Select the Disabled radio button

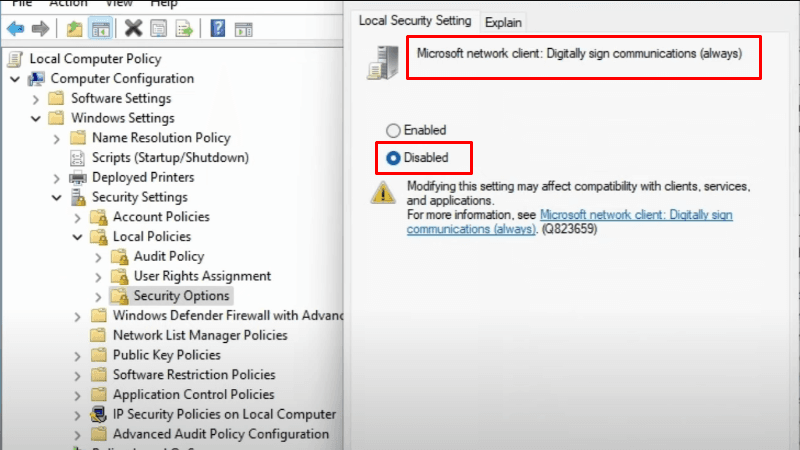tap(393, 158)
